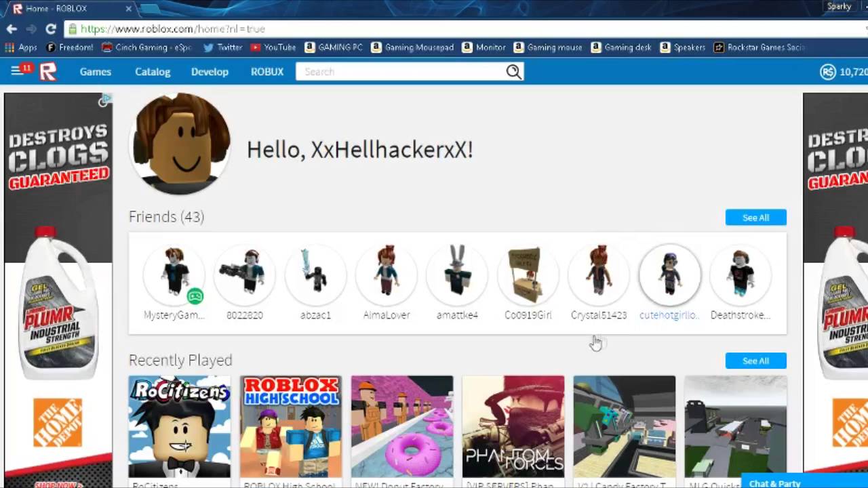Open the Speakers bookmark

(x=683, y=47)
